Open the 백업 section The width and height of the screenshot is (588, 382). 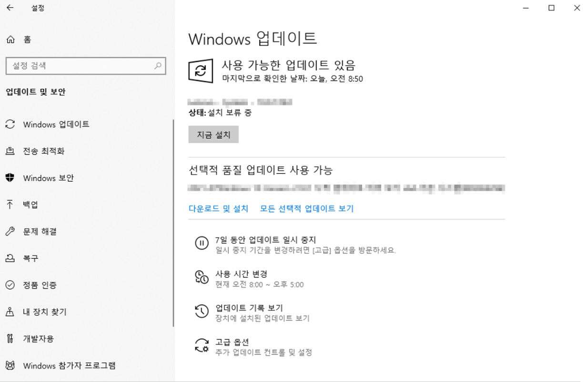point(30,205)
